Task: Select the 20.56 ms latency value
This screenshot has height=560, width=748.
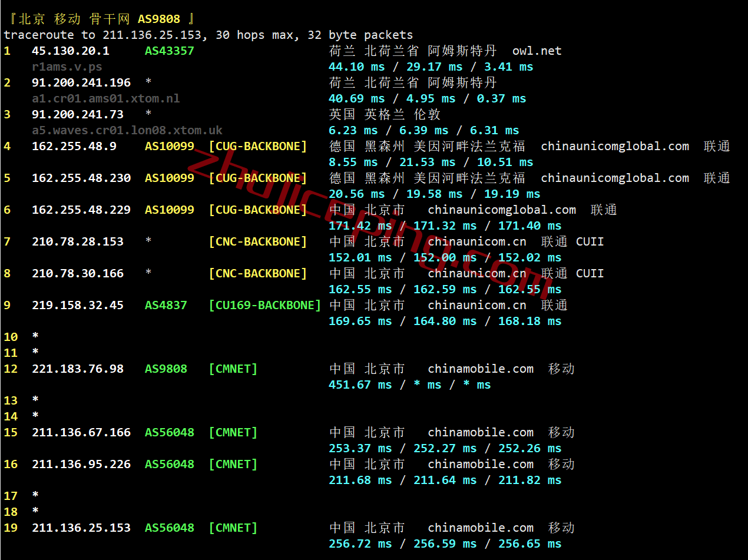Action: click(x=357, y=194)
